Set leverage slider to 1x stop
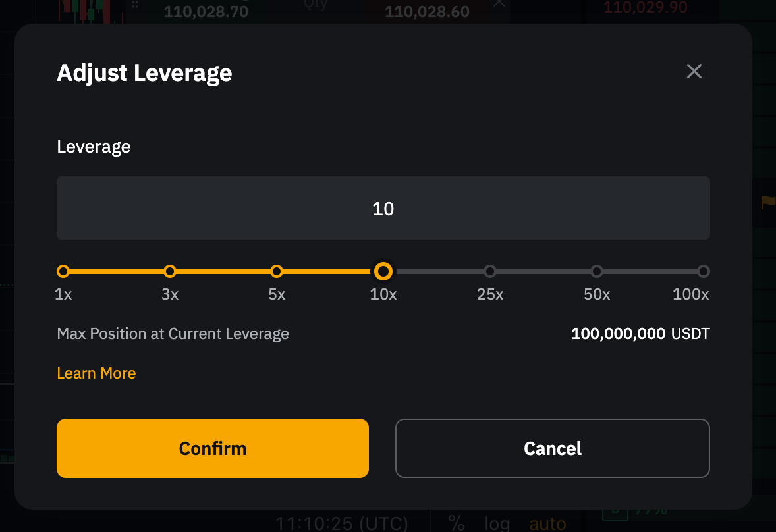The height and width of the screenshot is (532, 776). (63, 271)
